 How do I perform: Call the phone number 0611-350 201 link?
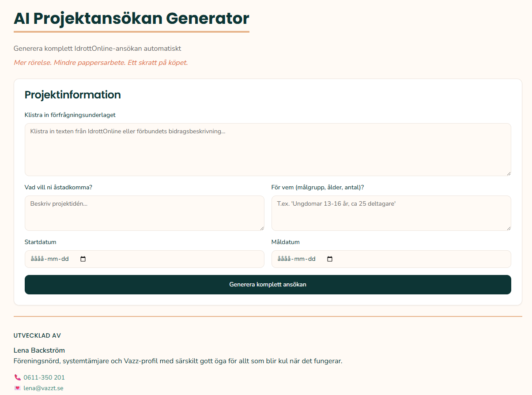[x=44, y=377]
